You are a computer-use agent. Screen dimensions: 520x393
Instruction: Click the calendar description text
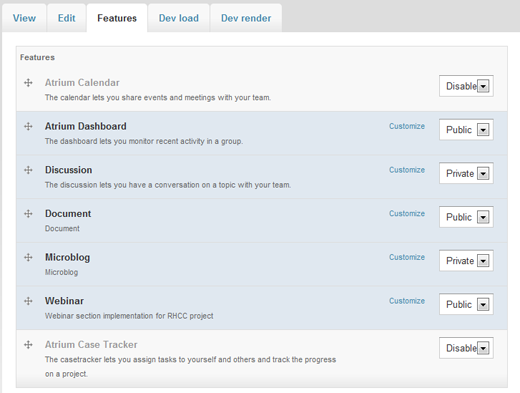point(158,98)
